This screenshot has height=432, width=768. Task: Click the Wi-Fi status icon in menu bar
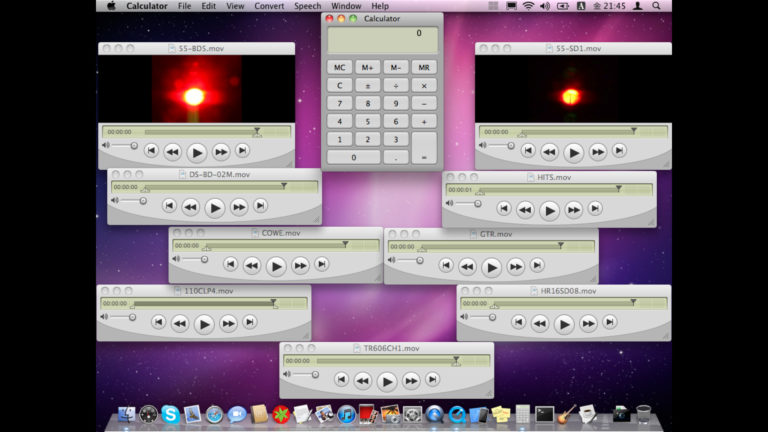[x=527, y=6]
